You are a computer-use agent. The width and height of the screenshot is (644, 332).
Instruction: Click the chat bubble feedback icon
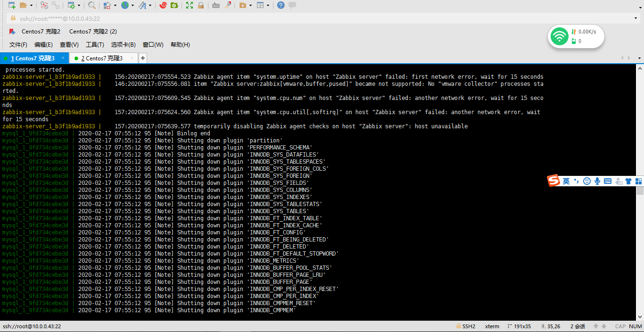pos(292,5)
